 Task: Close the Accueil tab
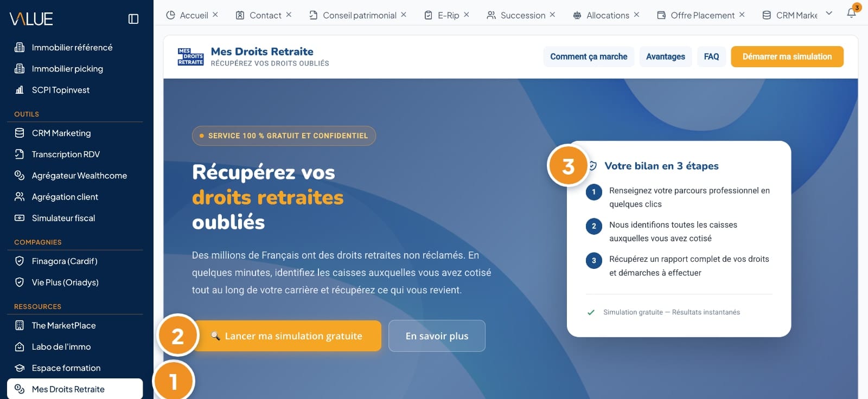pyautogui.click(x=215, y=15)
